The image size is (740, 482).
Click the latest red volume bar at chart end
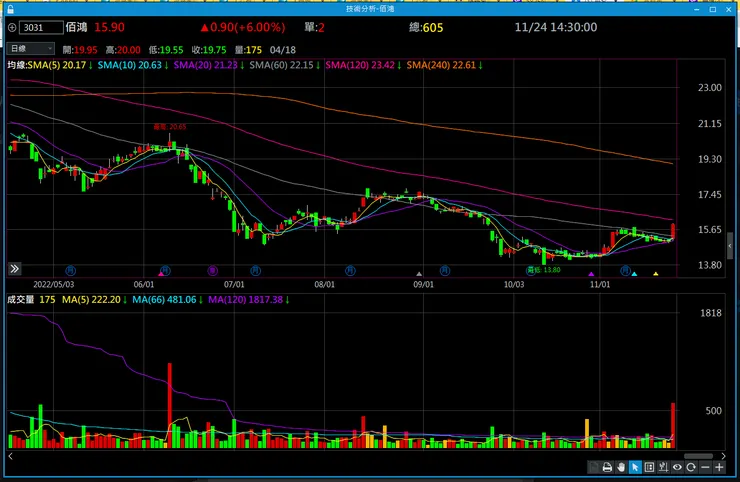(673, 425)
